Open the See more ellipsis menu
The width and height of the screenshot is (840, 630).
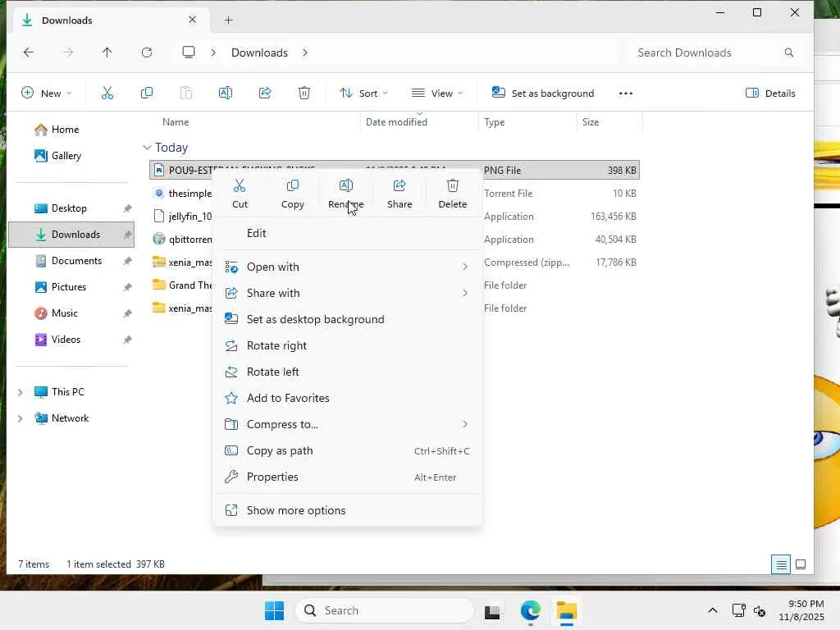(x=626, y=94)
